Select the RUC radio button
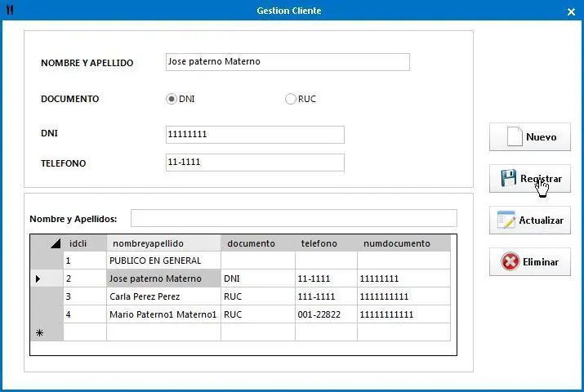The height and width of the screenshot is (392, 584). coord(290,99)
